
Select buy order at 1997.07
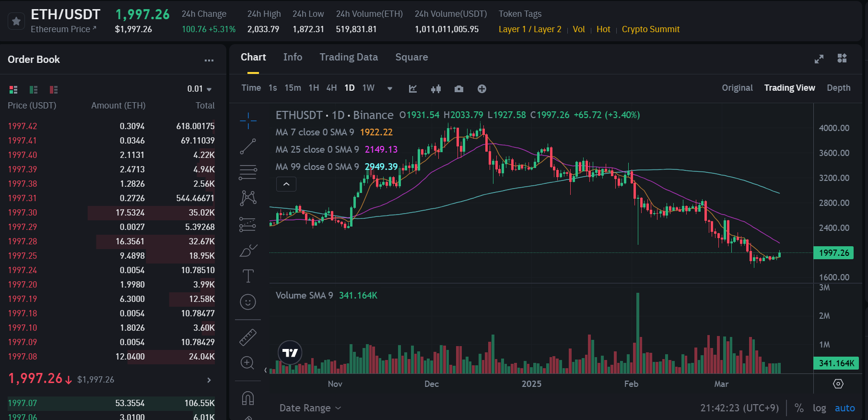click(111, 403)
